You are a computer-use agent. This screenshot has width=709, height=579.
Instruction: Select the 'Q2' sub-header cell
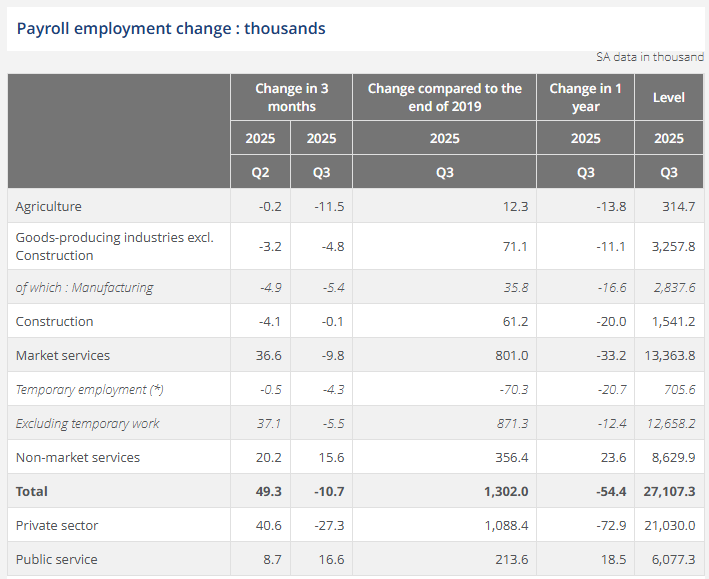tap(260, 172)
